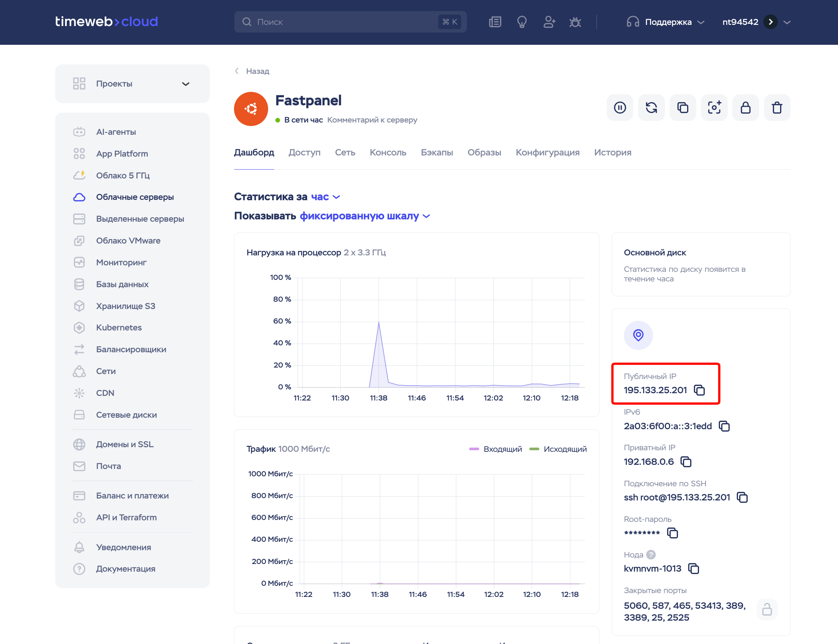The width and height of the screenshot is (838, 644).
Task: Open the Поддержка dropdown menu
Action: [x=665, y=22]
